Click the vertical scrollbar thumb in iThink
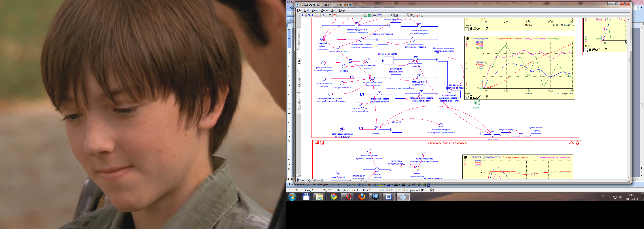The width and height of the screenshot is (644, 229). [x=629, y=60]
